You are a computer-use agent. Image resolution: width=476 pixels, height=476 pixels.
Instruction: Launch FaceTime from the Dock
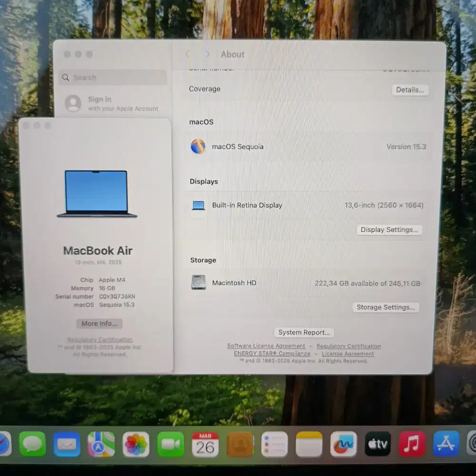170,444
